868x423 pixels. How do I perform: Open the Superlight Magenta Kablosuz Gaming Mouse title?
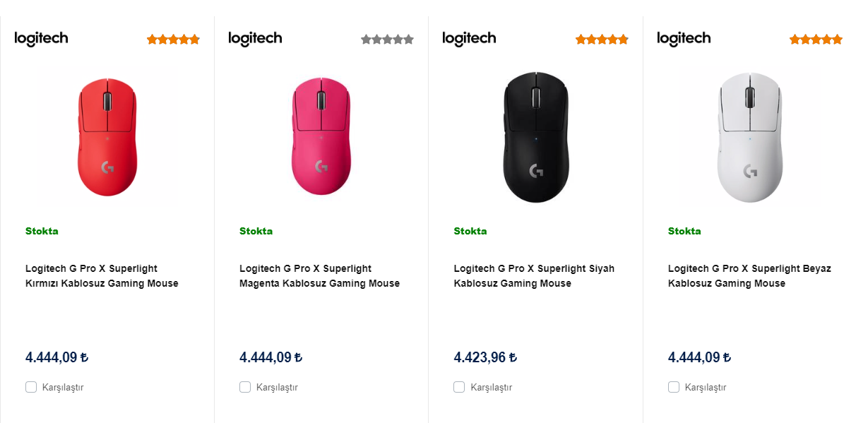319,276
